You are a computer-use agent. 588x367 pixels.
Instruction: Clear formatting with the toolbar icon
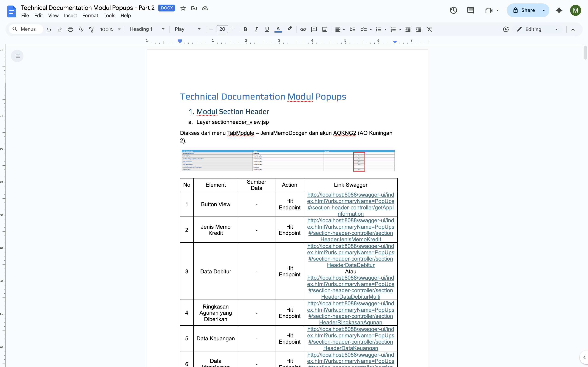429,29
